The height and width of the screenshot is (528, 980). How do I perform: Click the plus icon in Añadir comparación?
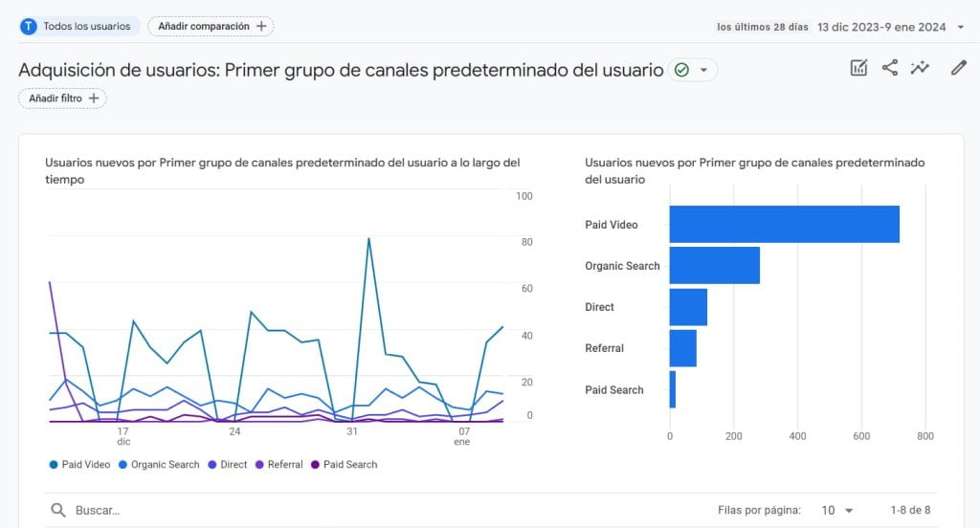tap(261, 26)
